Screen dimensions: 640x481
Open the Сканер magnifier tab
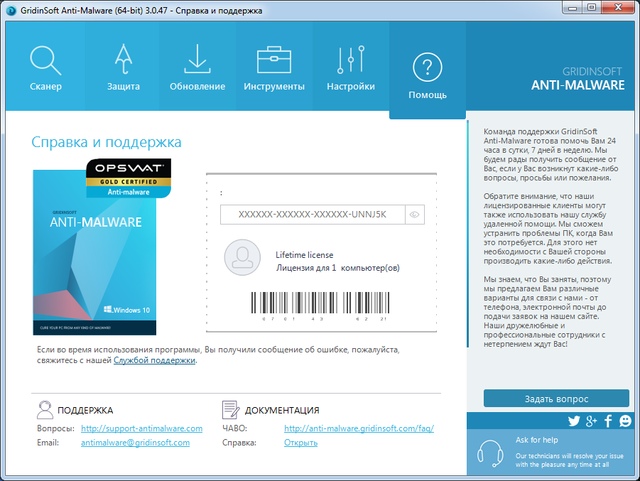(45, 68)
